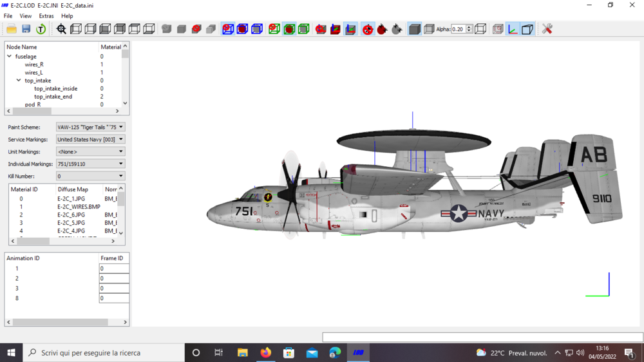The width and height of the screenshot is (644, 362).
Task: Edit Frame ID field for animation 8
Action: click(114, 298)
